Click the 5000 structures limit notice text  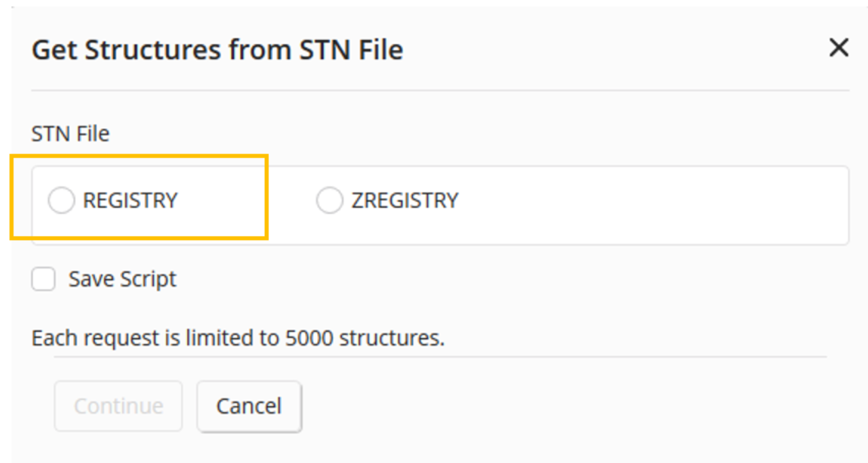coord(238,338)
